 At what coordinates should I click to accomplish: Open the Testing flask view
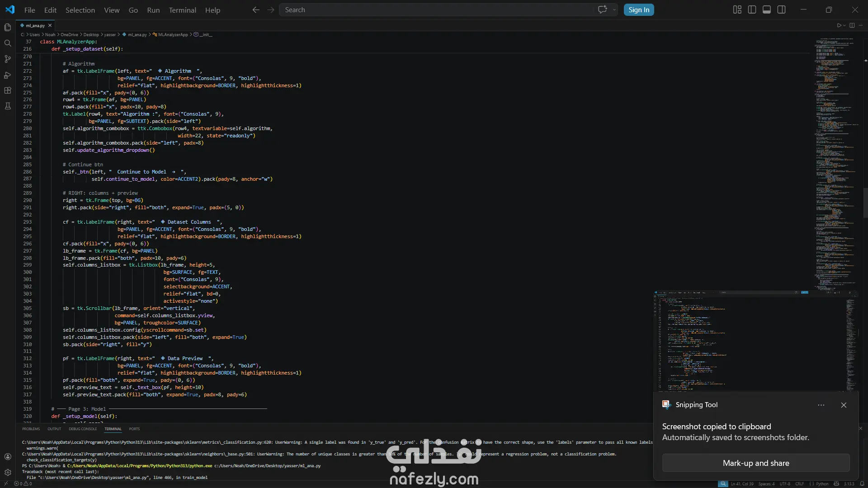pyautogui.click(x=8, y=106)
